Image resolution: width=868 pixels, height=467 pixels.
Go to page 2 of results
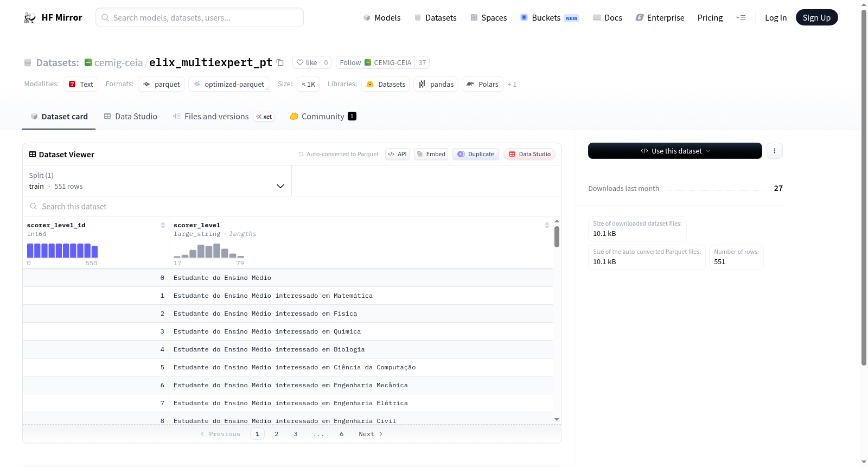pyautogui.click(x=277, y=434)
